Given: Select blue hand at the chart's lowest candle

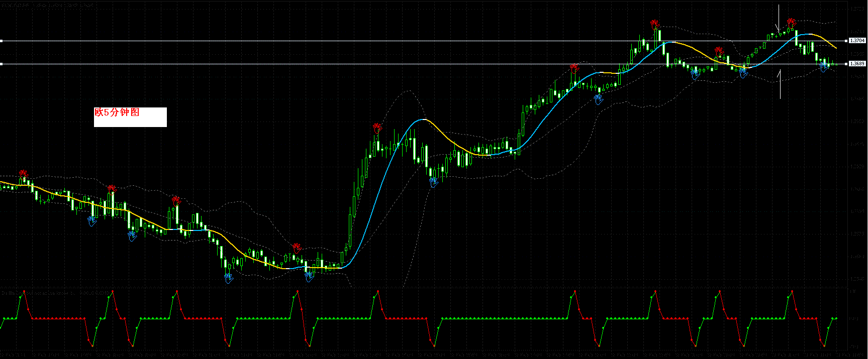Looking at the screenshot, I should click(229, 278).
